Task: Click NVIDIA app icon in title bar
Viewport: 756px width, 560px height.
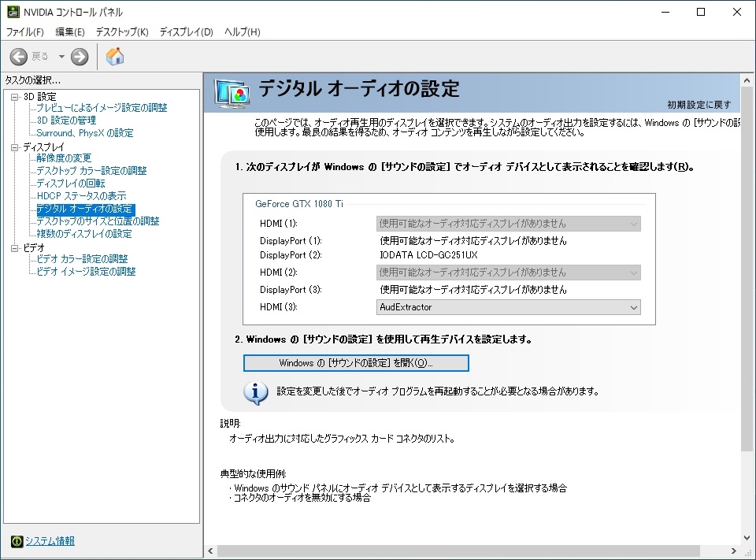Action: pos(13,12)
